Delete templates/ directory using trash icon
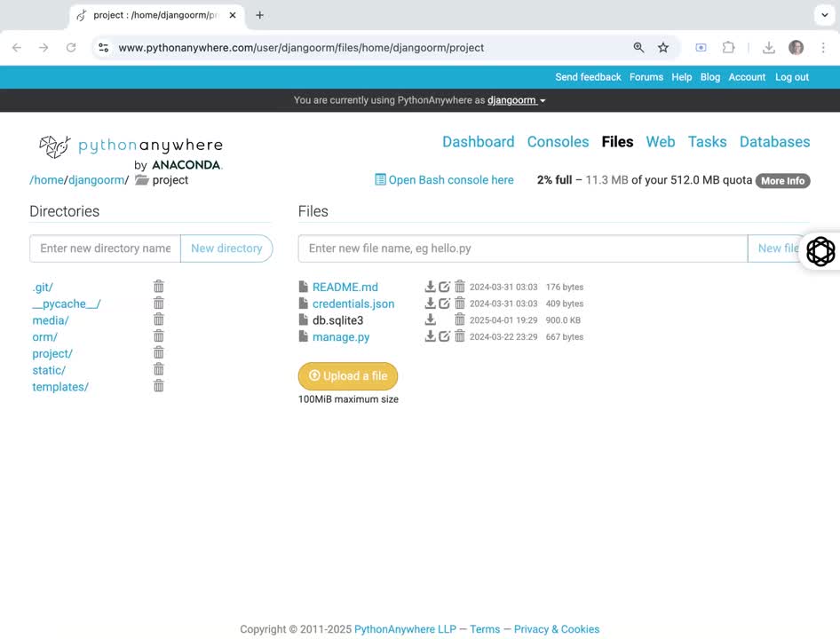 point(159,386)
